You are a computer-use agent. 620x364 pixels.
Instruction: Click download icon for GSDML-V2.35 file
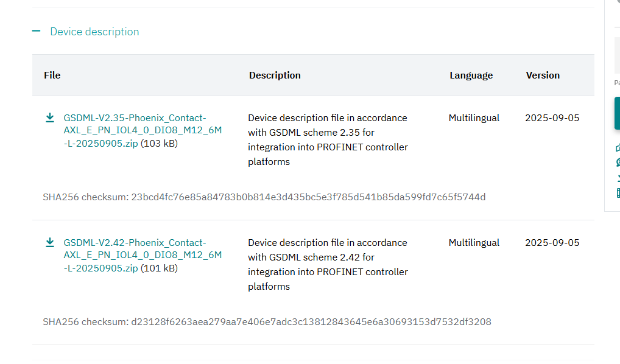tap(50, 117)
